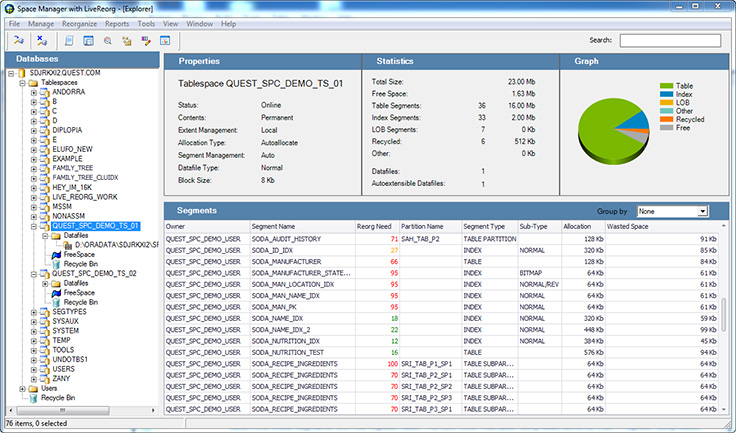Expand the SYSAUX tablespace node
This screenshot has width=736, height=433.
point(34,322)
